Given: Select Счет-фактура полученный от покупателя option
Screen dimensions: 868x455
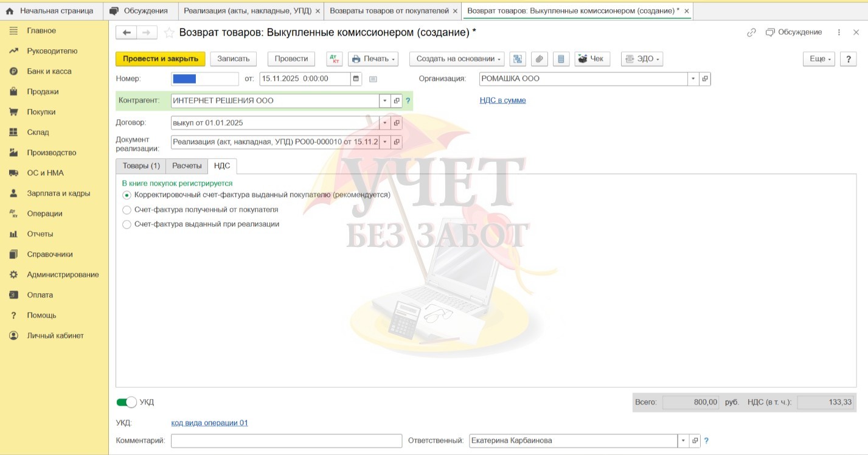Looking at the screenshot, I should [x=127, y=210].
